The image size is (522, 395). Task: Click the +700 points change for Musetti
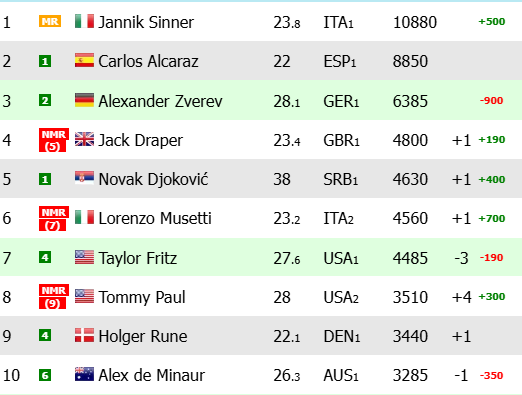click(492, 218)
